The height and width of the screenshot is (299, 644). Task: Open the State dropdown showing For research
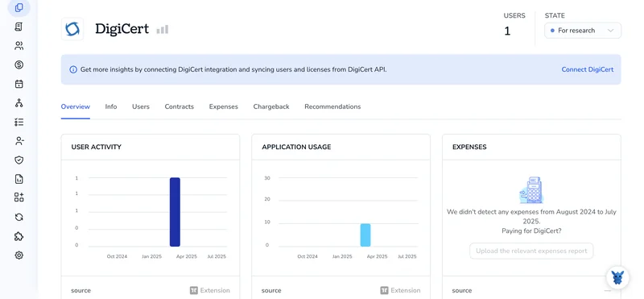tap(582, 31)
